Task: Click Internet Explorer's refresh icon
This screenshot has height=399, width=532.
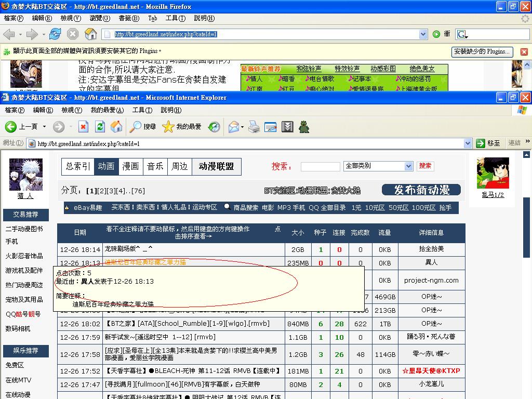Action: (x=100, y=127)
